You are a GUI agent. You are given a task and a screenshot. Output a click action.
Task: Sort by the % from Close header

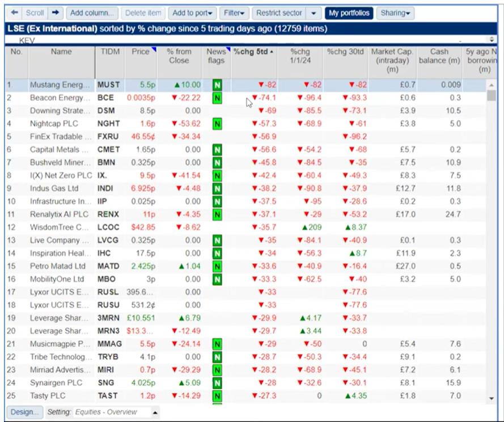coord(179,62)
